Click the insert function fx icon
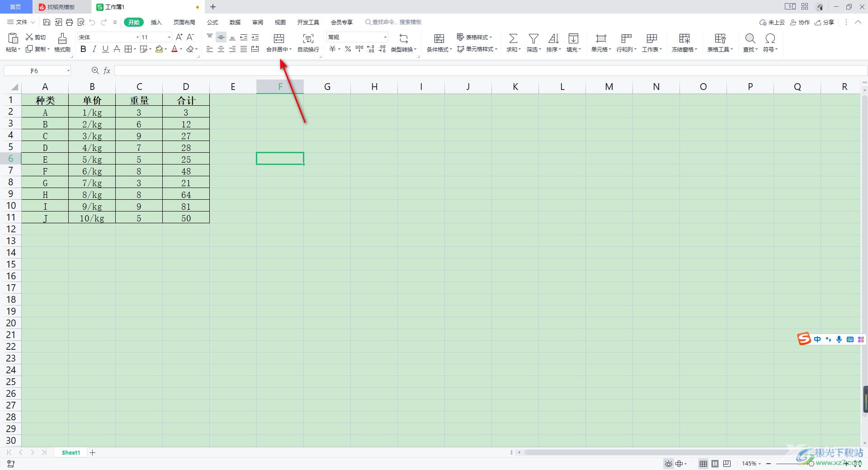This screenshot has width=868, height=470. pyautogui.click(x=107, y=70)
